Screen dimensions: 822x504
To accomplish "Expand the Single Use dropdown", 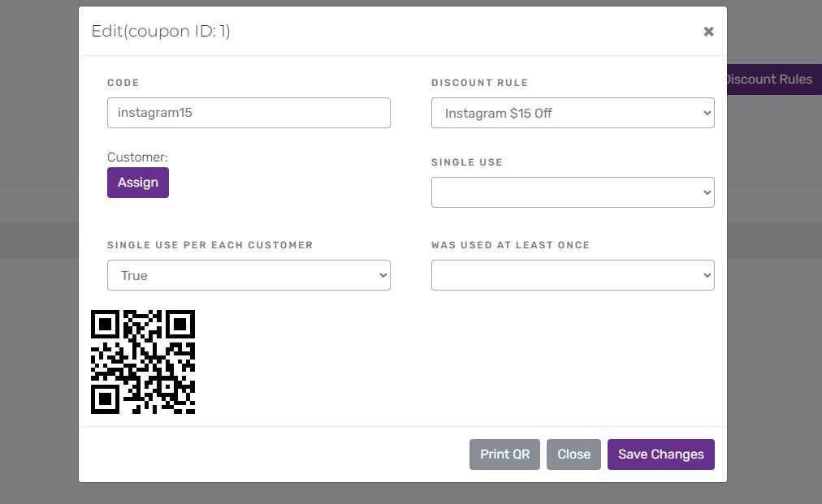I will (x=573, y=192).
